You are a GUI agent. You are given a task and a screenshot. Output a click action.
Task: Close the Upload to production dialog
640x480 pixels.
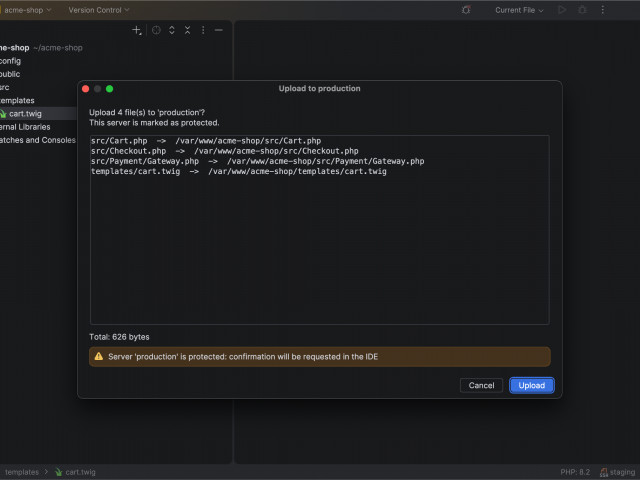pyautogui.click(x=86, y=89)
